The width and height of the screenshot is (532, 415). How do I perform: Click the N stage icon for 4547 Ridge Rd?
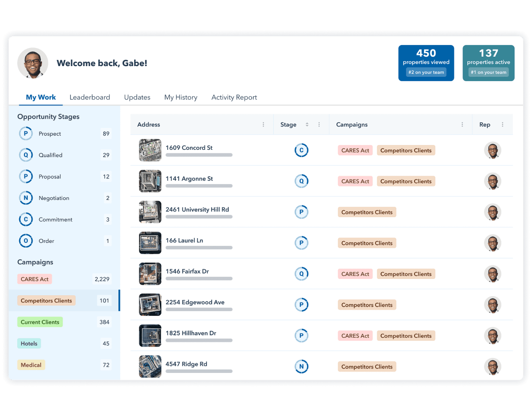click(x=301, y=367)
